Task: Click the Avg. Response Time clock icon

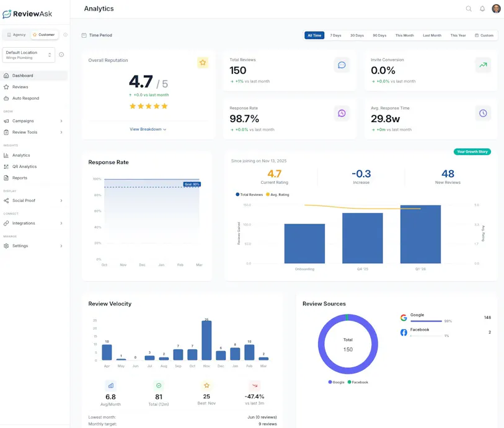Action: [x=483, y=113]
